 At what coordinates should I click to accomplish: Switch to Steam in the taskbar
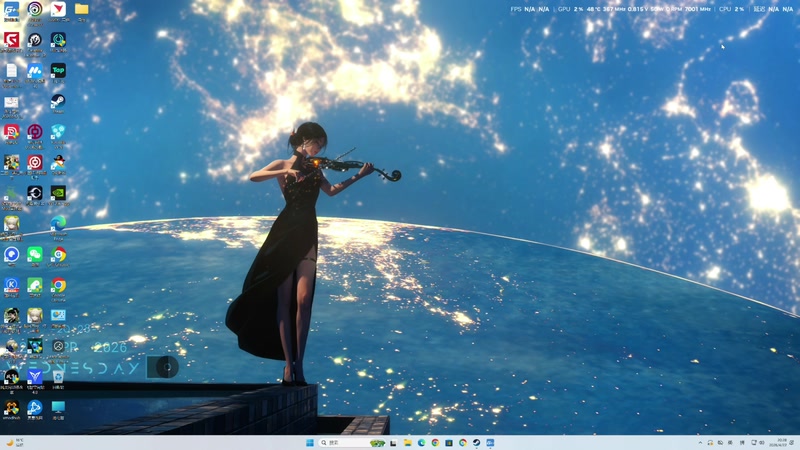click(x=476, y=443)
